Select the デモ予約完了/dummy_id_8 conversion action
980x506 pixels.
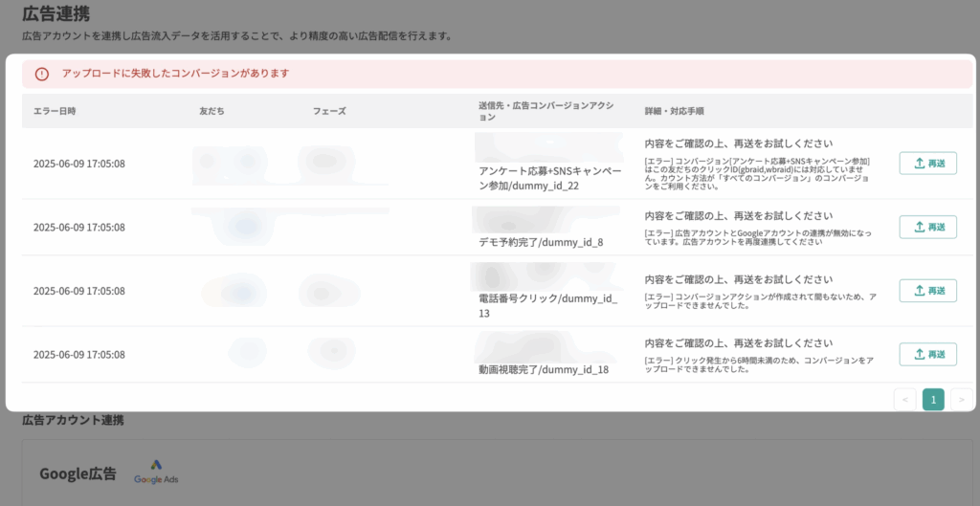542,242
